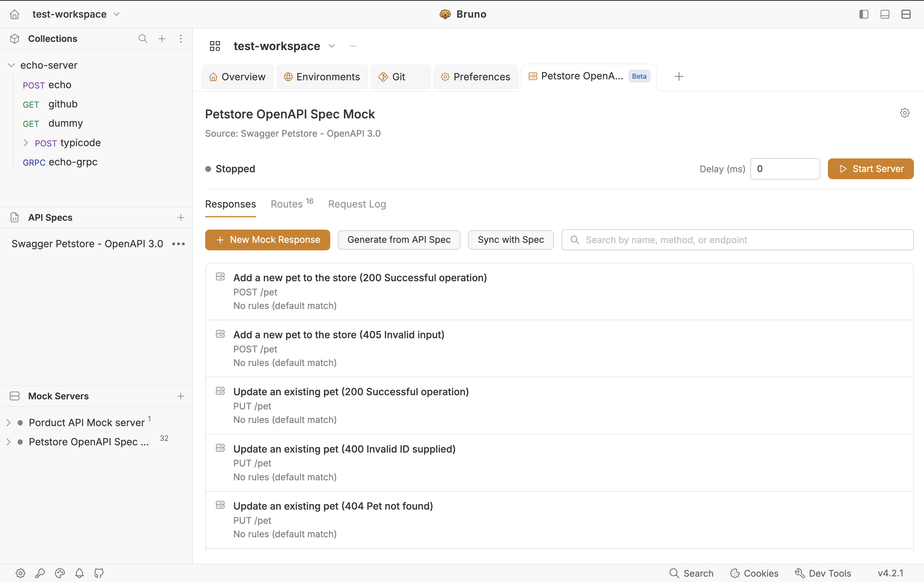Open mock server settings gear
This screenshot has width=924, height=582.
point(904,113)
